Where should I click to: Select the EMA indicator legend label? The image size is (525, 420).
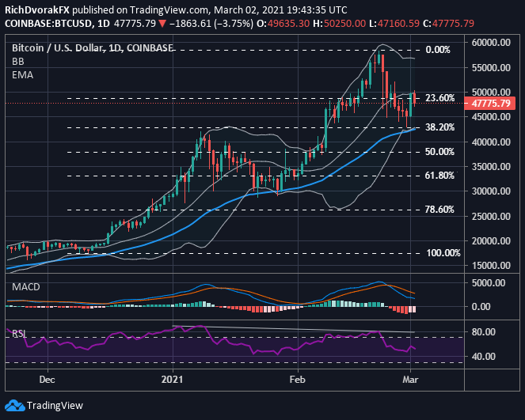coord(23,75)
